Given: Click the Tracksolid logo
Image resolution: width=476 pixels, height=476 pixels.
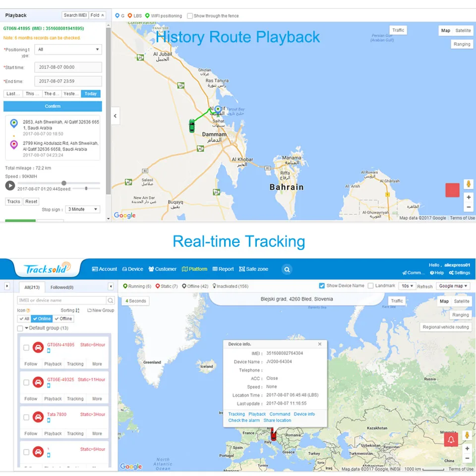Looking at the screenshot, I should click(48, 268).
